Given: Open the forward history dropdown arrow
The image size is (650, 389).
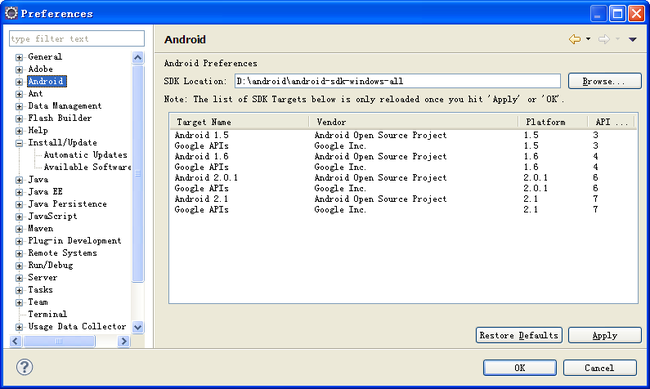Looking at the screenshot, I should click(x=618, y=39).
